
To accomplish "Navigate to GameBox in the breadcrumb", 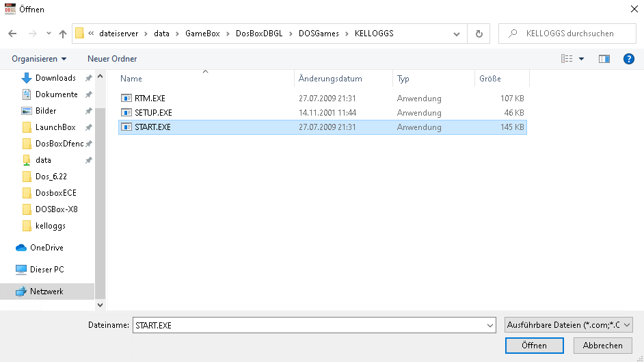I will point(202,34).
